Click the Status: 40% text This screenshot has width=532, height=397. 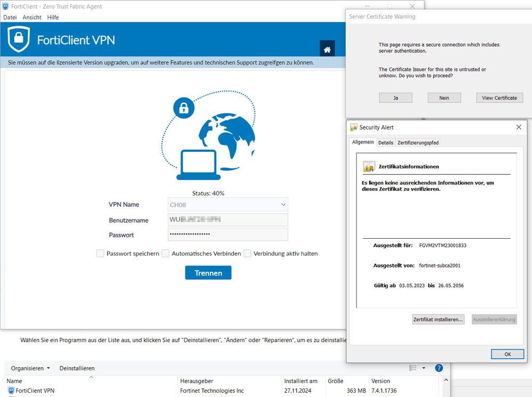click(x=208, y=193)
